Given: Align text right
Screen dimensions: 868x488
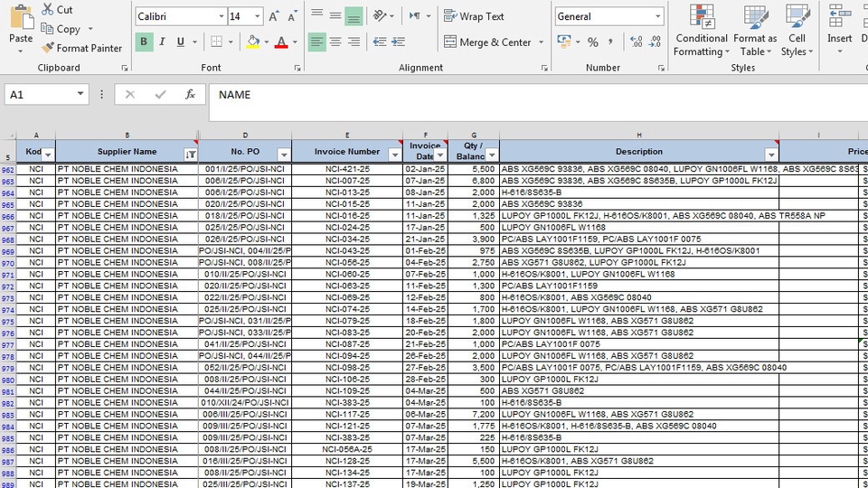Looking at the screenshot, I should 354,42.
